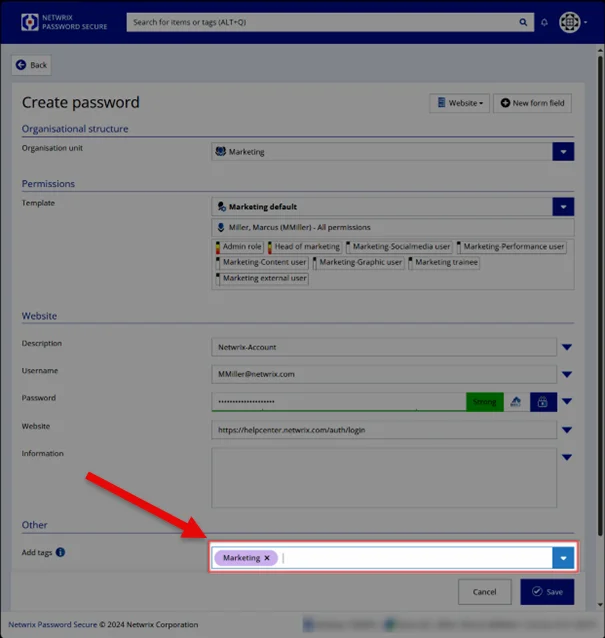Select the Marketing-Socialmedia user role
This screenshot has width=605, height=638.
(398, 247)
